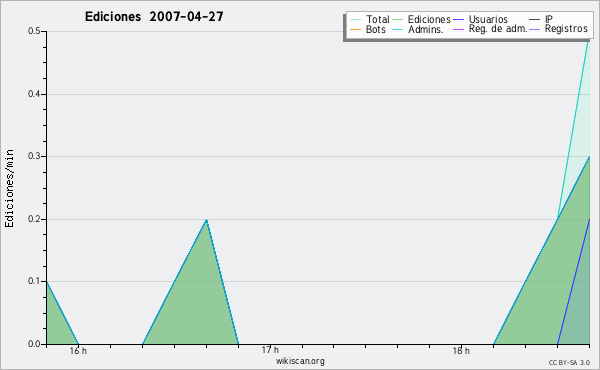The image size is (600, 370).
Task: Click the 18 h x-axis label
Action: (461, 351)
